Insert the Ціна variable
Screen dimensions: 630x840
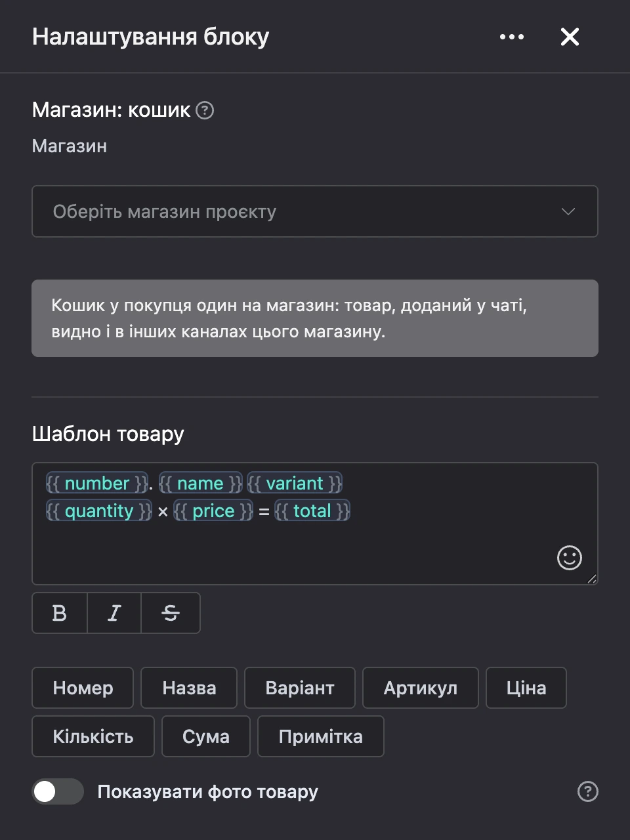pos(526,688)
